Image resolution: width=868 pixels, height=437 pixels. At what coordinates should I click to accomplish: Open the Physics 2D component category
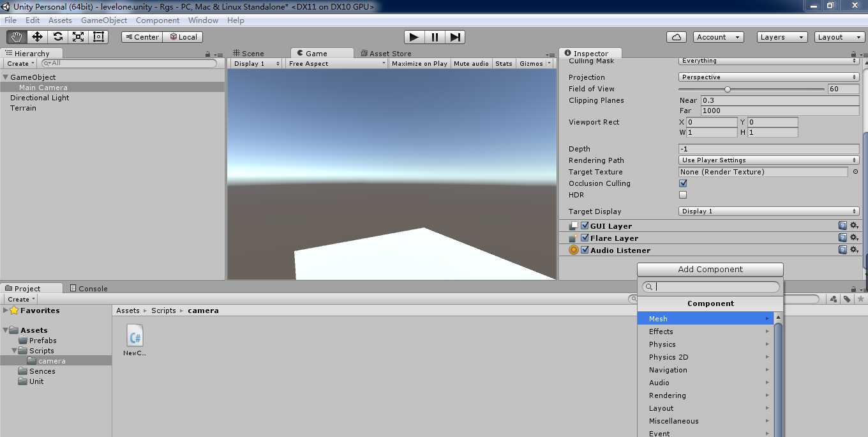pos(705,357)
